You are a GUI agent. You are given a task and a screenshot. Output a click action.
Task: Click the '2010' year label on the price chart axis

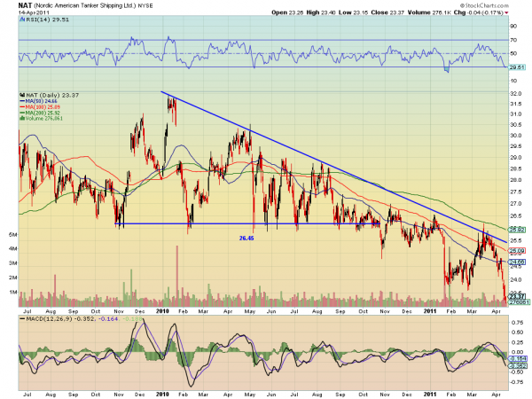click(x=162, y=311)
